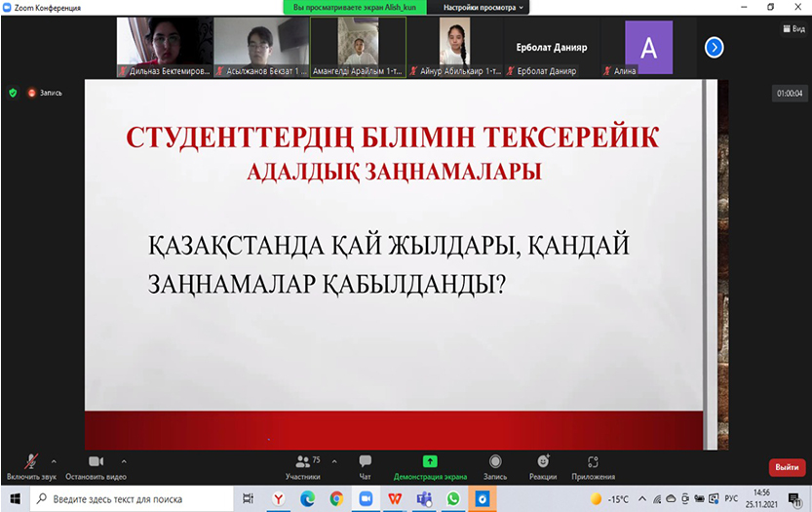Open Настройки просмотра view options dropdown

[x=483, y=7]
